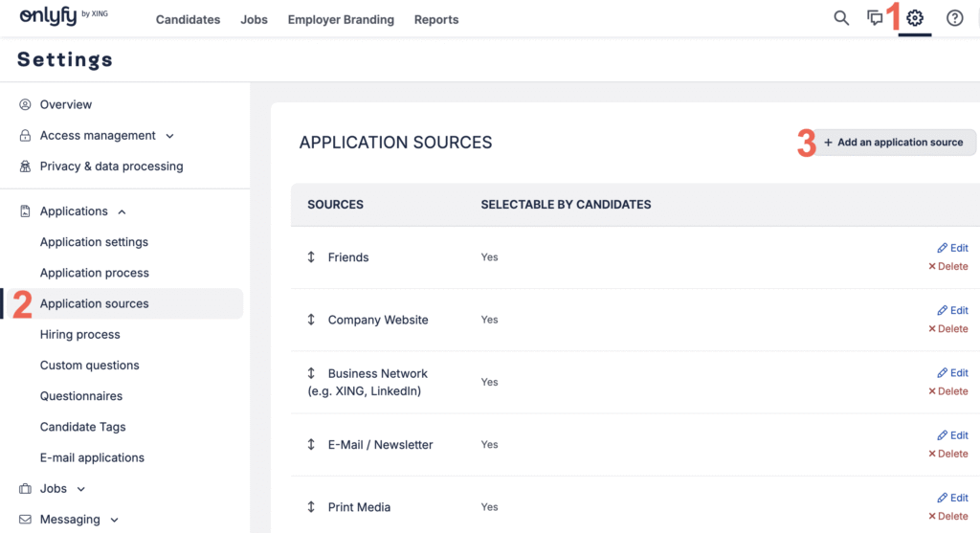Click the reorder arrows icon beside Company Website
This screenshot has height=533, width=980.
click(x=311, y=320)
